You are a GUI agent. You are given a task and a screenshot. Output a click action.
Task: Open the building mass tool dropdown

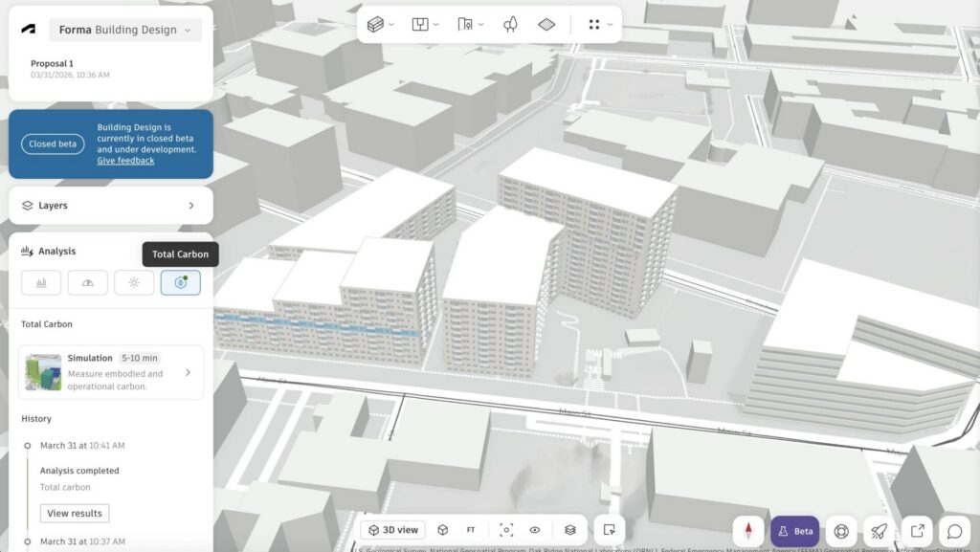(381, 25)
